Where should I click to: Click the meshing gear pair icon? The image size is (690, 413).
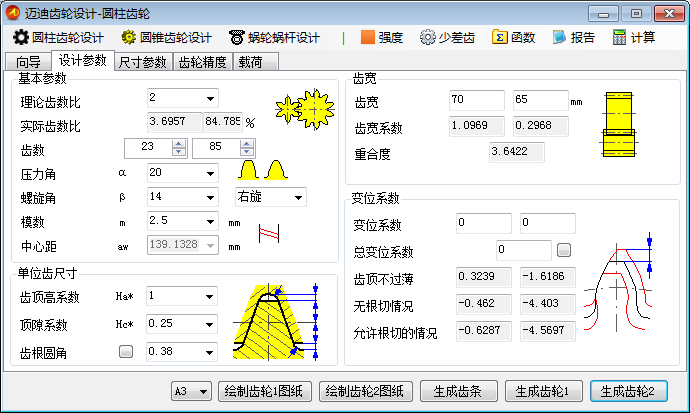305,109
